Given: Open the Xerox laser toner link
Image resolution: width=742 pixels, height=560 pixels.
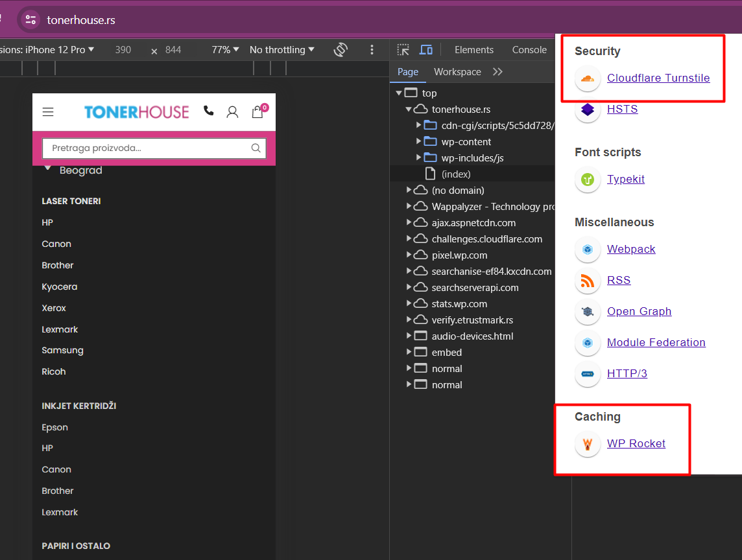Looking at the screenshot, I should [53, 308].
